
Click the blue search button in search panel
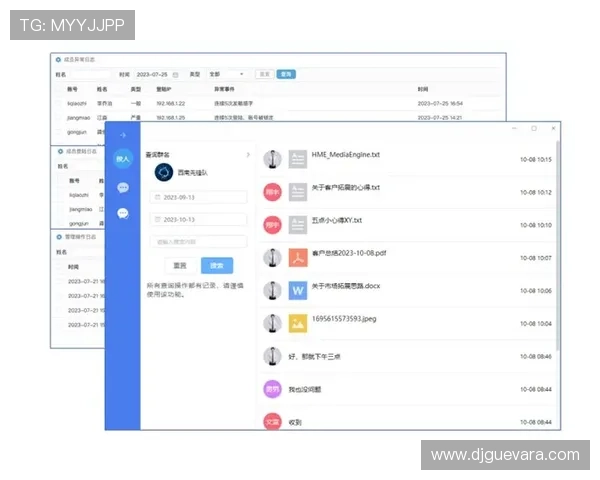click(217, 265)
